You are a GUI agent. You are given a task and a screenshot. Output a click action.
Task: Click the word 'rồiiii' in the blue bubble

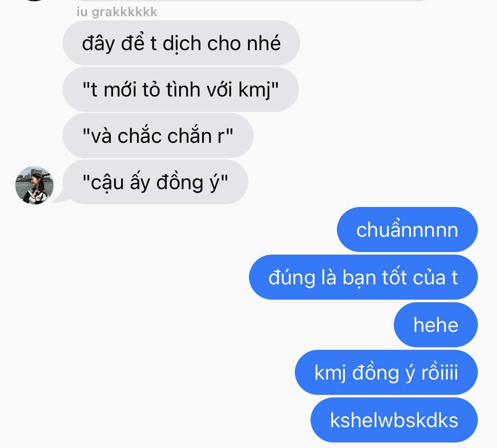pyautogui.click(x=440, y=372)
